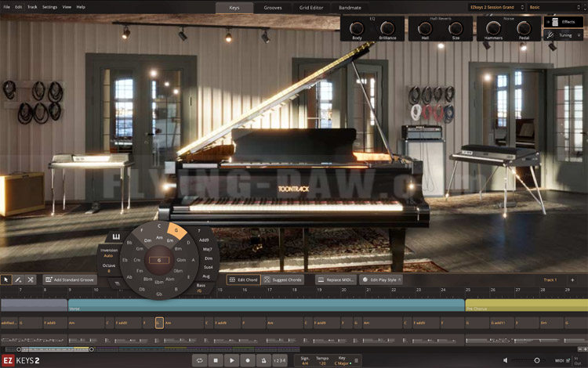This screenshot has height=368, width=588.
Task: Start recording with the record button
Action: 248,360
